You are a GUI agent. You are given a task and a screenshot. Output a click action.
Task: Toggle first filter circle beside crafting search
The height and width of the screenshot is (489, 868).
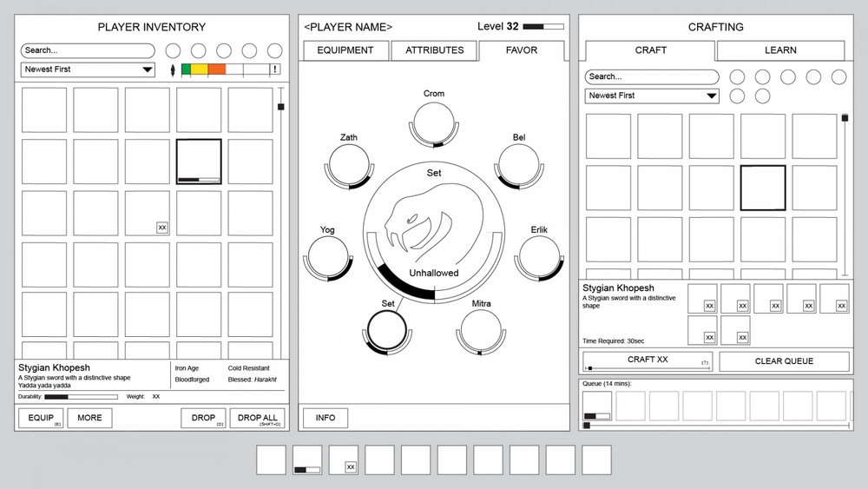tap(737, 77)
